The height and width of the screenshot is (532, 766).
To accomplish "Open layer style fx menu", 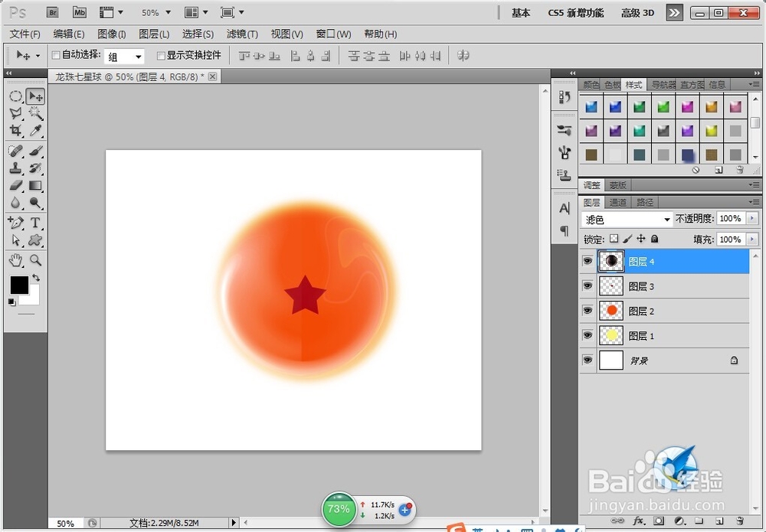I will pyautogui.click(x=638, y=521).
